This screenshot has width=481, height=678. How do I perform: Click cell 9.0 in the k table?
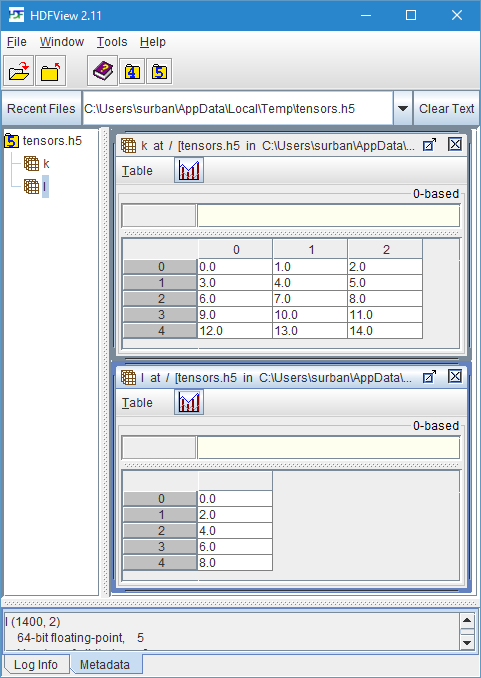[235, 315]
